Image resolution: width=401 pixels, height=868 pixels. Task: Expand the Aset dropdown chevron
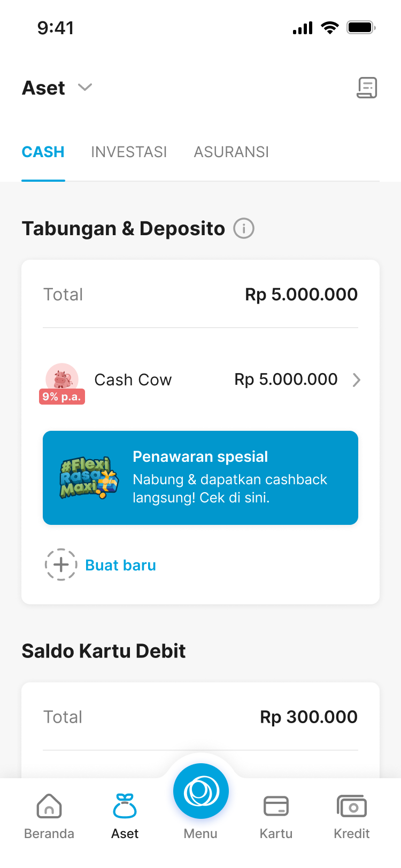coord(85,87)
